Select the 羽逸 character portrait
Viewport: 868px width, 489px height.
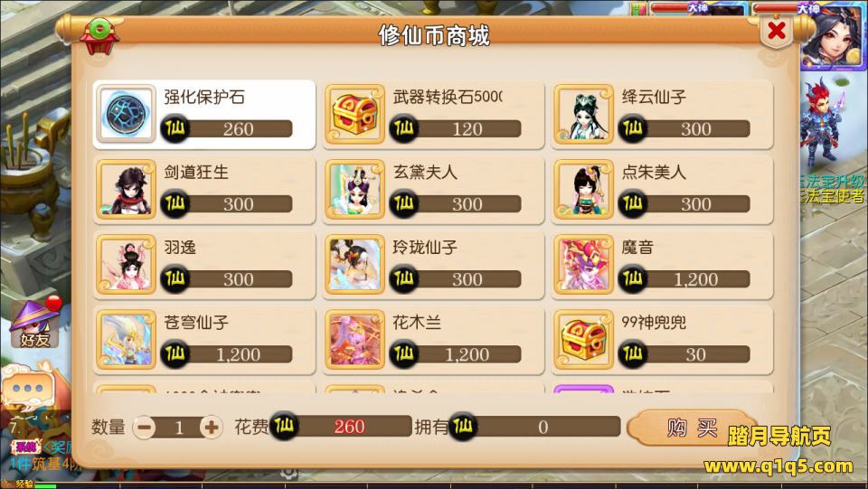pos(127,265)
